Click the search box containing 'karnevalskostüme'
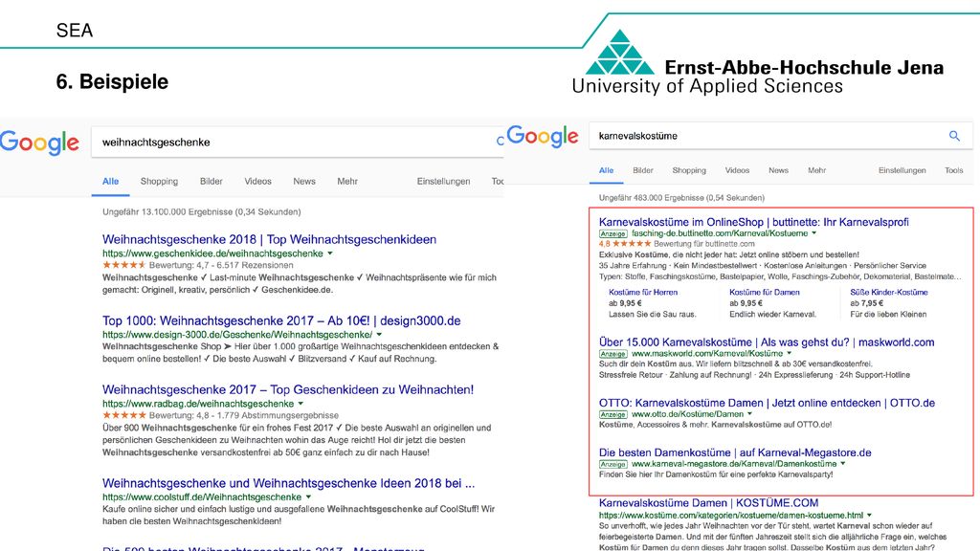This screenshot has height=551, width=980. point(781,136)
